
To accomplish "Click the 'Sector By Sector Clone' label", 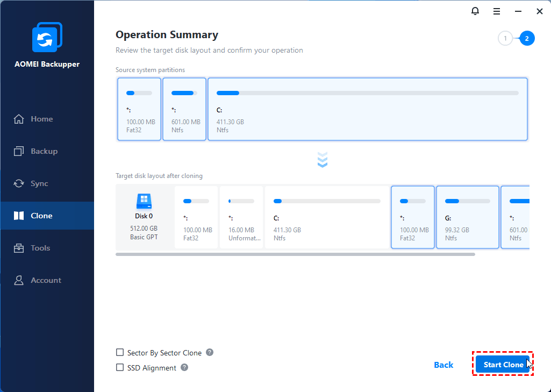I will [164, 353].
